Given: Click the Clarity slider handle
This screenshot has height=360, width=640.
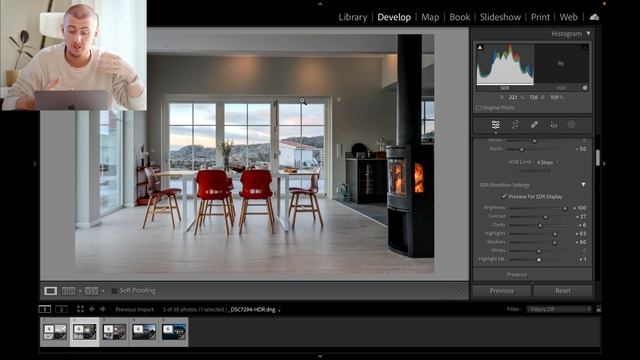Looking at the screenshot, I should click(540, 225).
